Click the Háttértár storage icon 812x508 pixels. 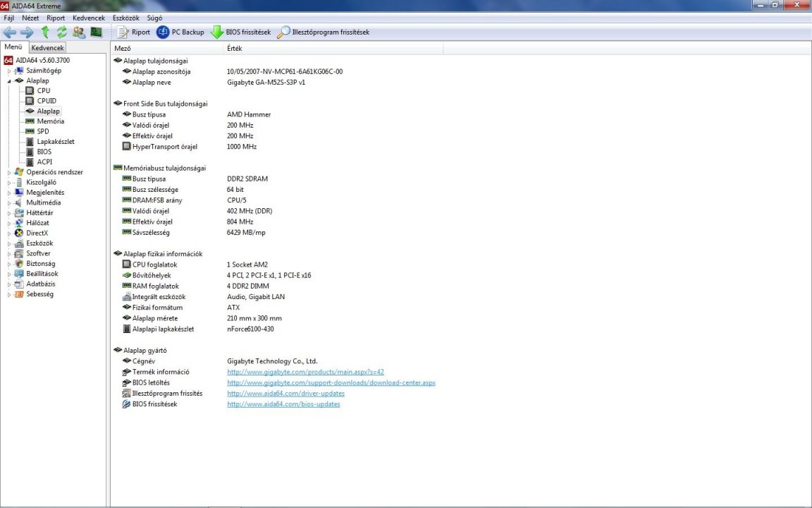19,212
